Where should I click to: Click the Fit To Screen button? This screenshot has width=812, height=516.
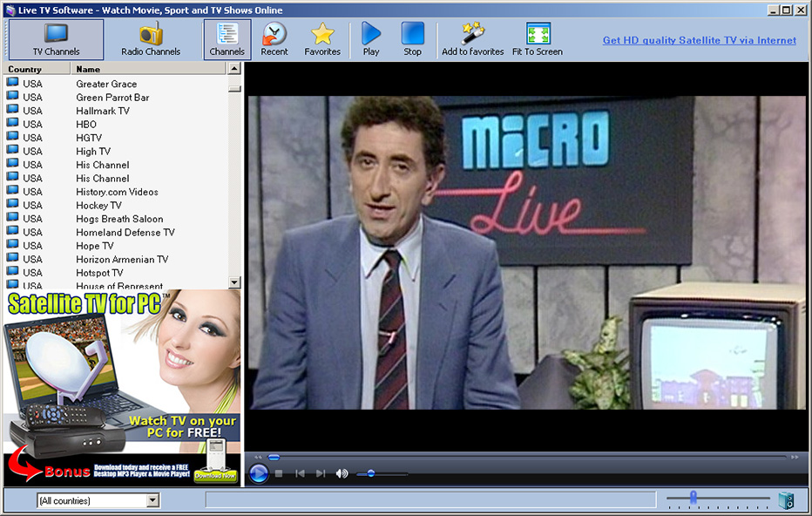pos(538,39)
